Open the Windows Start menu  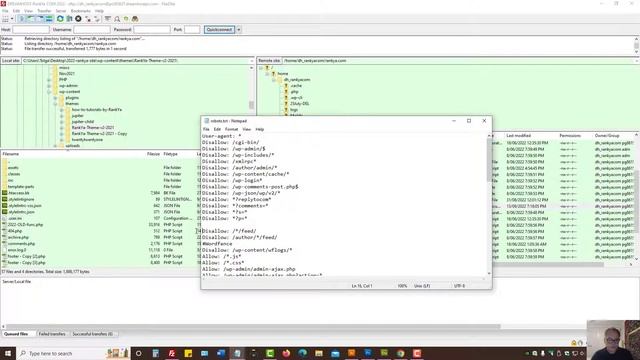click(x=8, y=353)
